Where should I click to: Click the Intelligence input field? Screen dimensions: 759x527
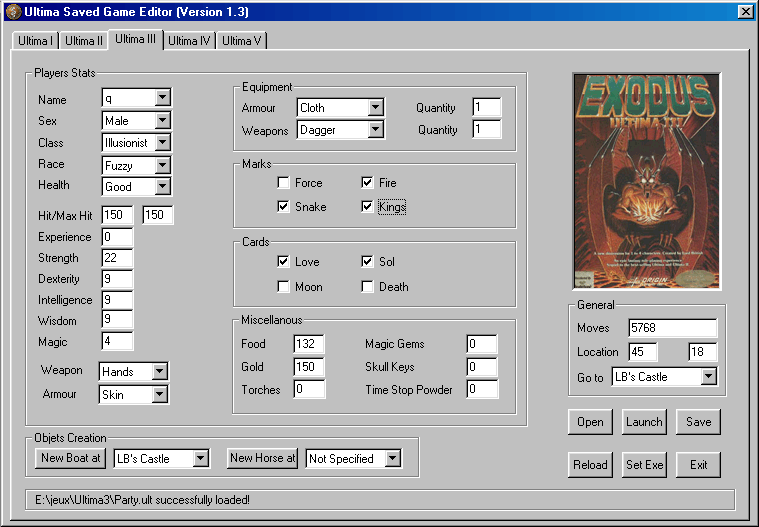[x=117, y=300]
